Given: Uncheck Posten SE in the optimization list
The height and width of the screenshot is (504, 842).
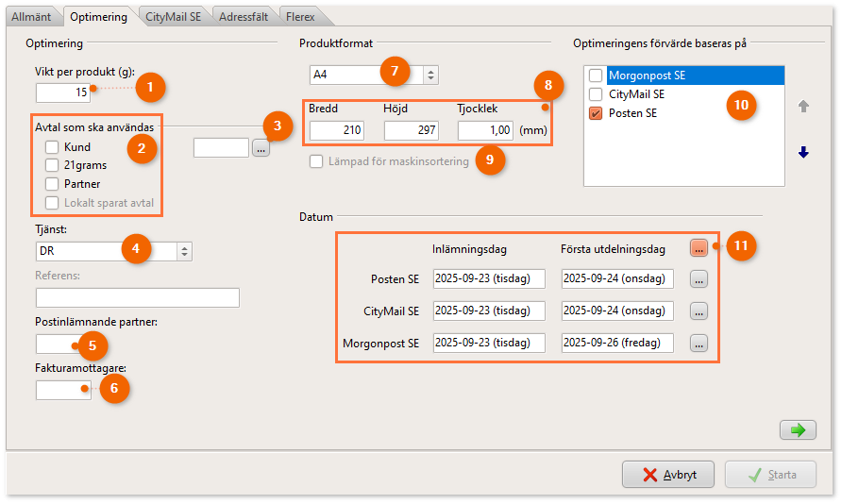Looking at the screenshot, I should point(596,113).
